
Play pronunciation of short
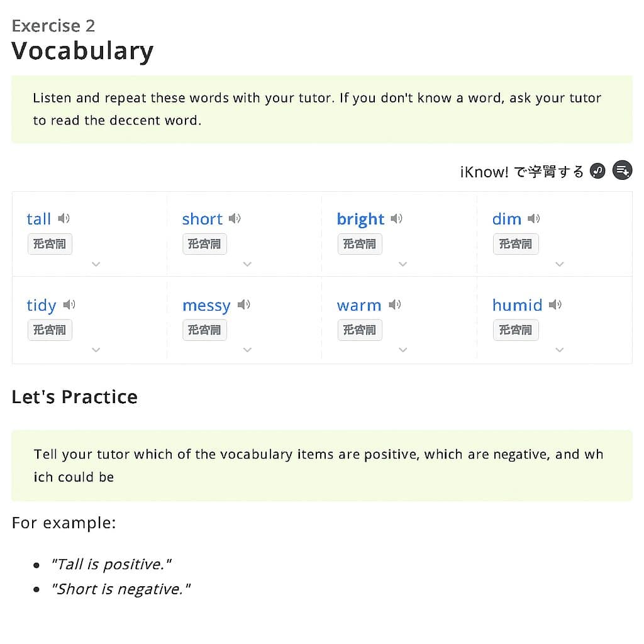pyautogui.click(x=235, y=219)
